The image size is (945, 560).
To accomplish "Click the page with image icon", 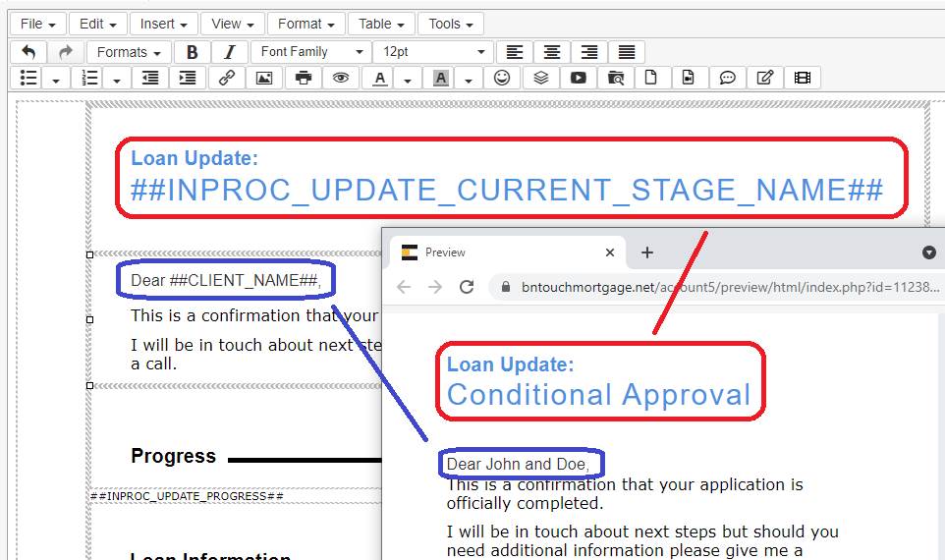I will click(689, 78).
